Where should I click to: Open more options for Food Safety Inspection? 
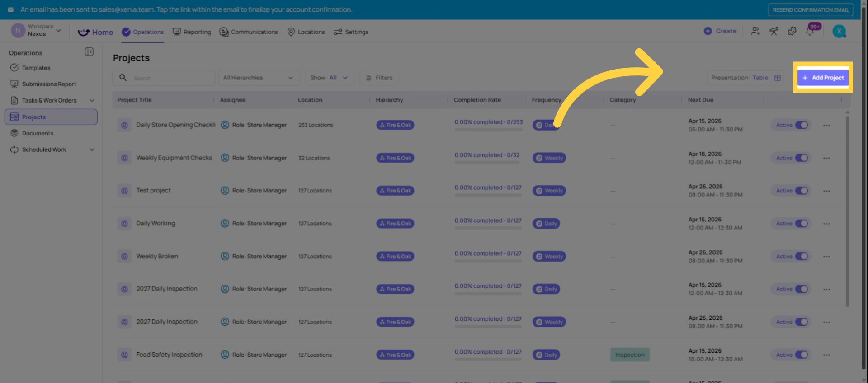tap(826, 355)
